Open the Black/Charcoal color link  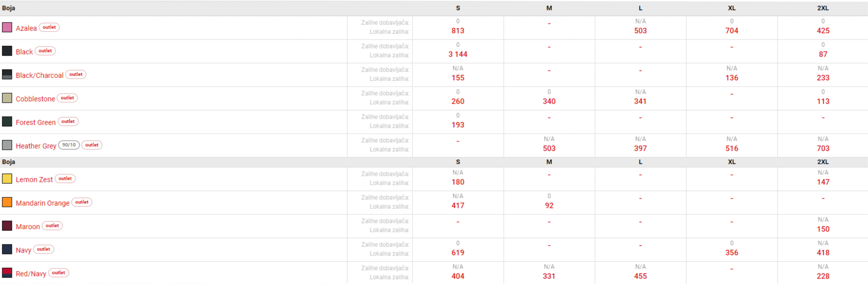pyautogui.click(x=40, y=75)
